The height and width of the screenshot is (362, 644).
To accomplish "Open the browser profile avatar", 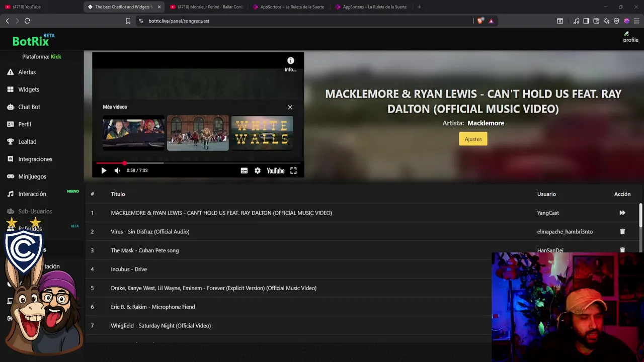I will tap(626, 21).
